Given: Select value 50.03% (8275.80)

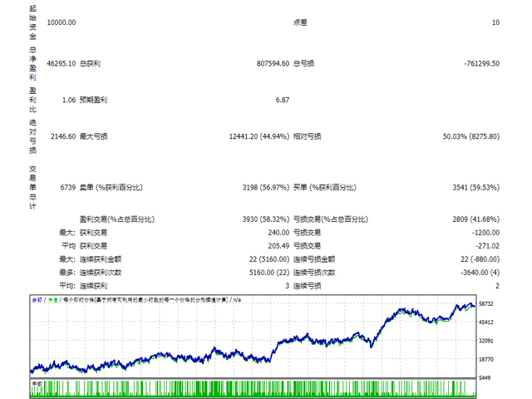Looking at the screenshot, I should [x=471, y=136].
